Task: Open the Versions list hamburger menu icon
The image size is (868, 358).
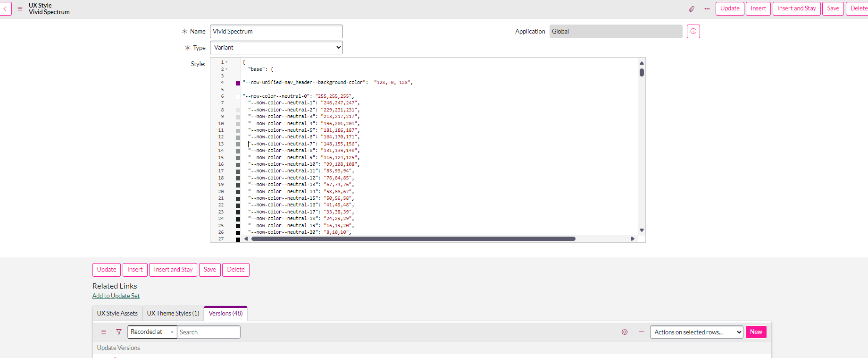Action: (x=104, y=332)
